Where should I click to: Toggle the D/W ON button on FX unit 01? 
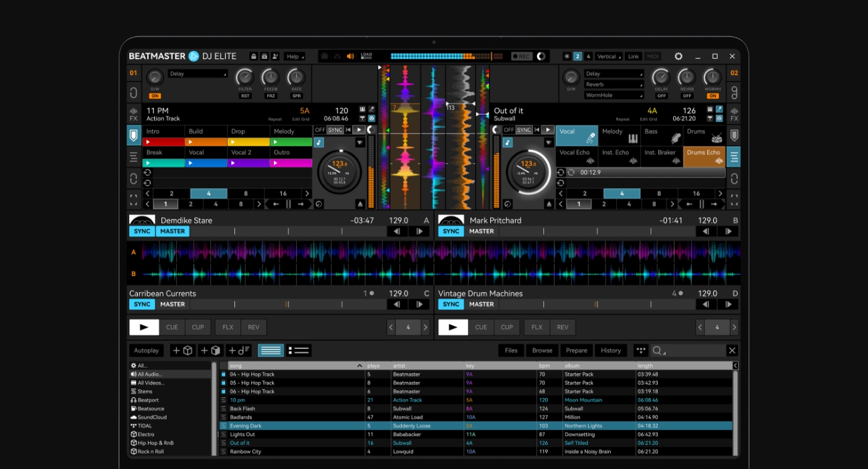155,96
